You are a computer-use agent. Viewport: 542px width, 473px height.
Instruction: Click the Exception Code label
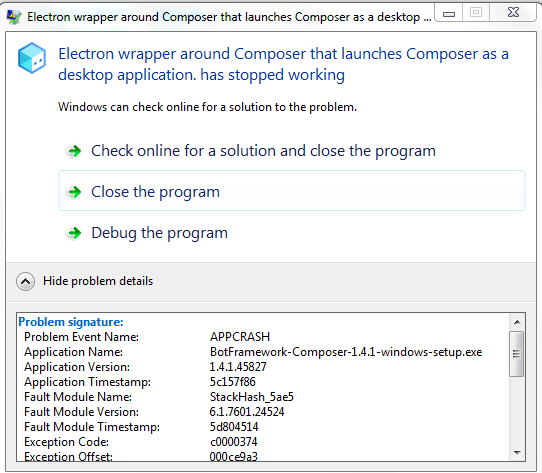67,442
